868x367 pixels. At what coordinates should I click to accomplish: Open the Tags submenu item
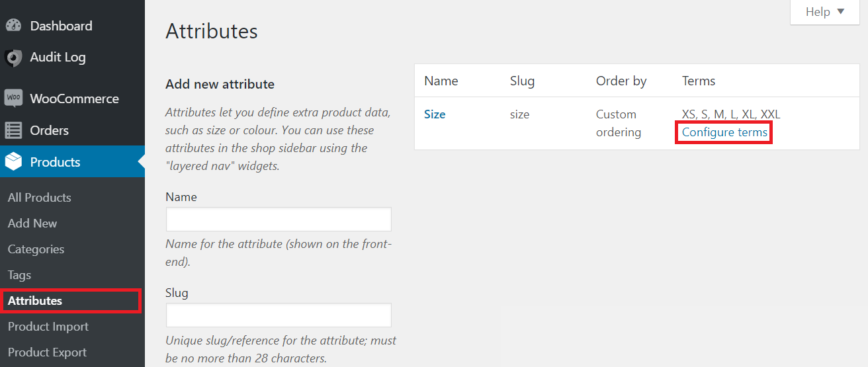20,274
